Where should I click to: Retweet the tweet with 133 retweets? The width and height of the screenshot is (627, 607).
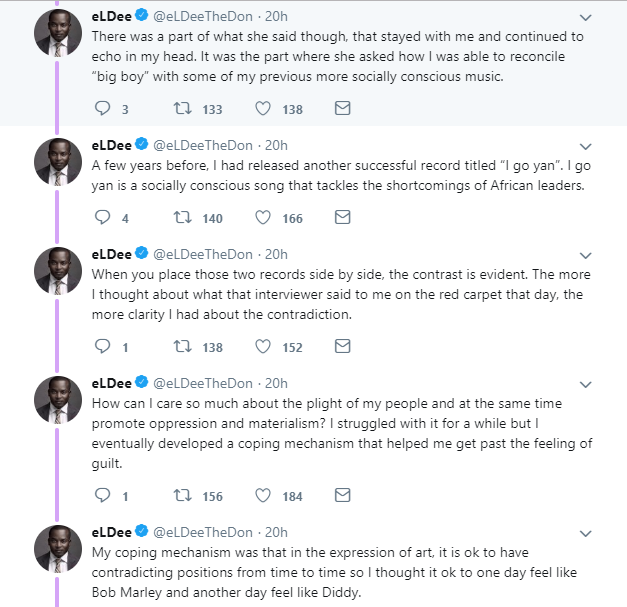point(183,108)
